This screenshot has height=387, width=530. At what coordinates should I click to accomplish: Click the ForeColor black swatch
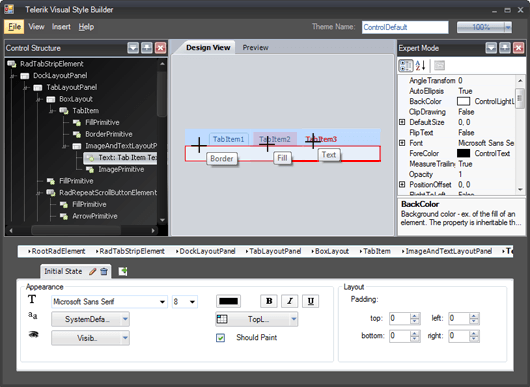click(x=463, y=153)
